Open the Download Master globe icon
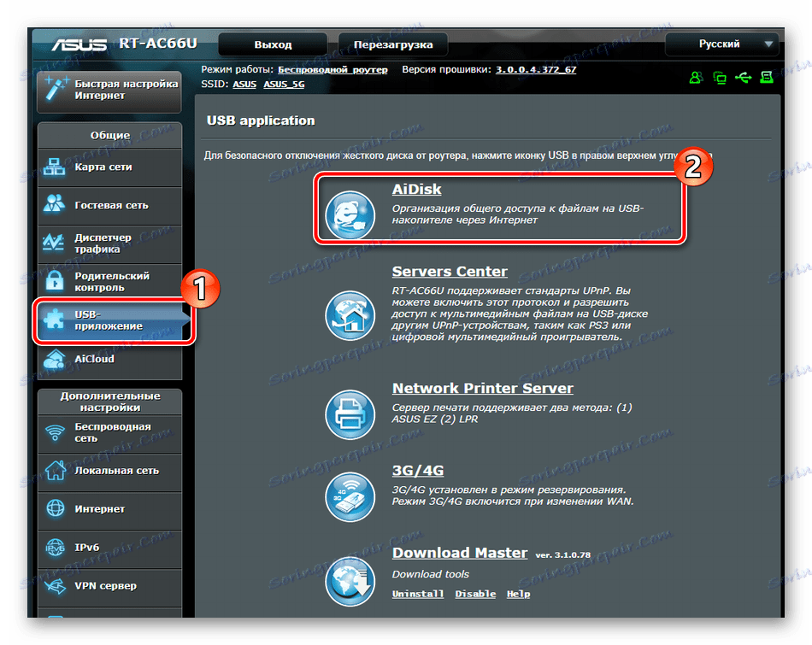The image size is (812, 645). tap(350, 581)
